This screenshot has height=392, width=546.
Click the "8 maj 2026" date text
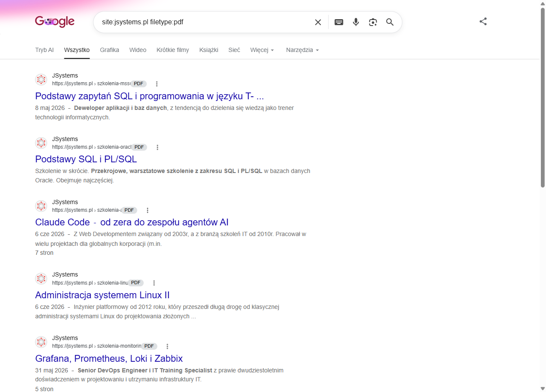(50, 108)
